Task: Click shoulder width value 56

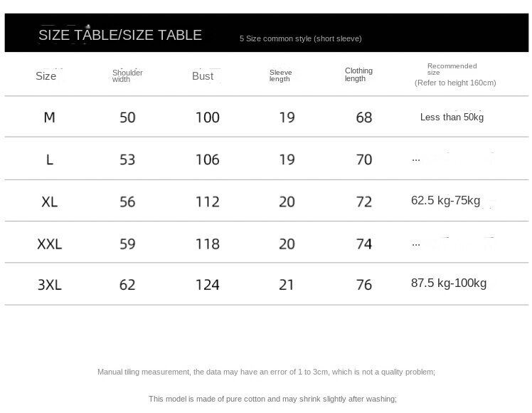Action: coord(127,202)
